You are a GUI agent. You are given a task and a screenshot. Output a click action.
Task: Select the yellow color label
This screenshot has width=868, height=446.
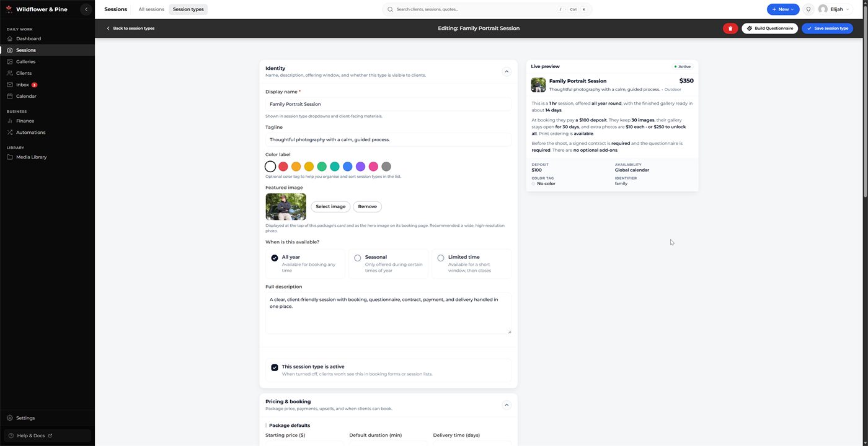coord(309,167)
